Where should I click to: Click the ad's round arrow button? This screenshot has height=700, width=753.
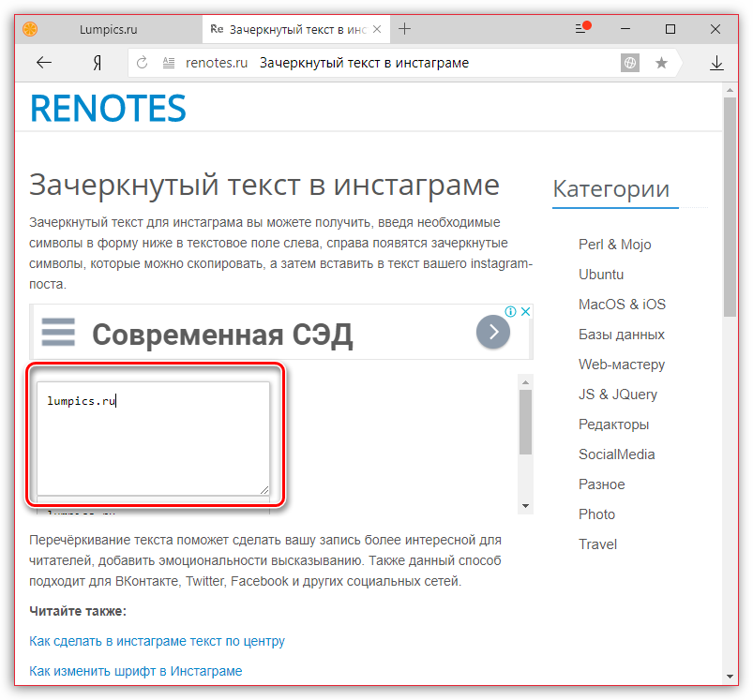tap(492, 332)
